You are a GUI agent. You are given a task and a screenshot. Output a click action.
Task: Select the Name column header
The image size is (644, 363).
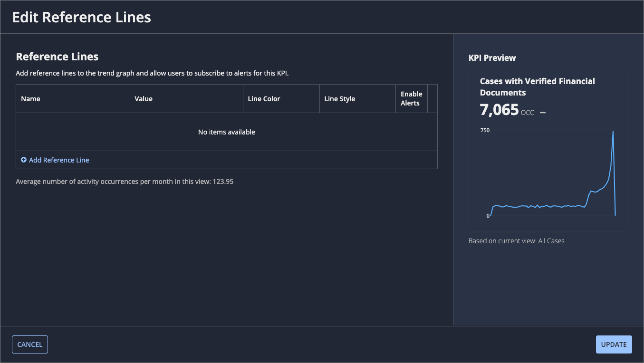[73, 99]
